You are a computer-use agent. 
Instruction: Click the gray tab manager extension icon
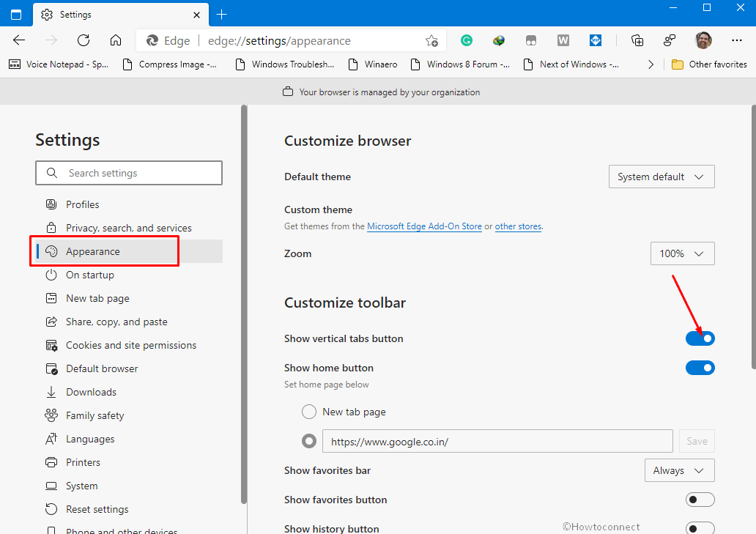(531, 40)
